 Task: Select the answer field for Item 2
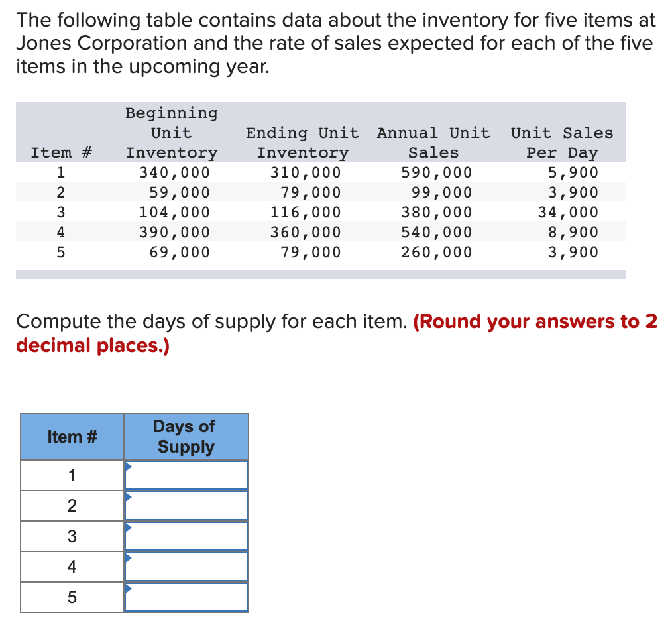(189, 505)
